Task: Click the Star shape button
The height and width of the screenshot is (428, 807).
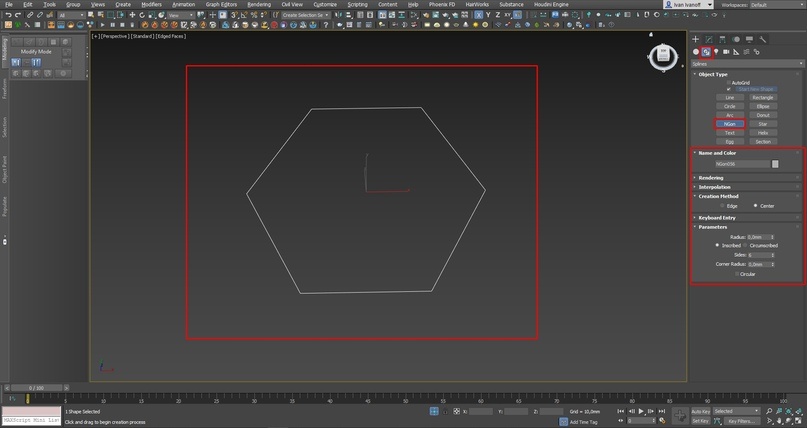Action: (763, 124)
